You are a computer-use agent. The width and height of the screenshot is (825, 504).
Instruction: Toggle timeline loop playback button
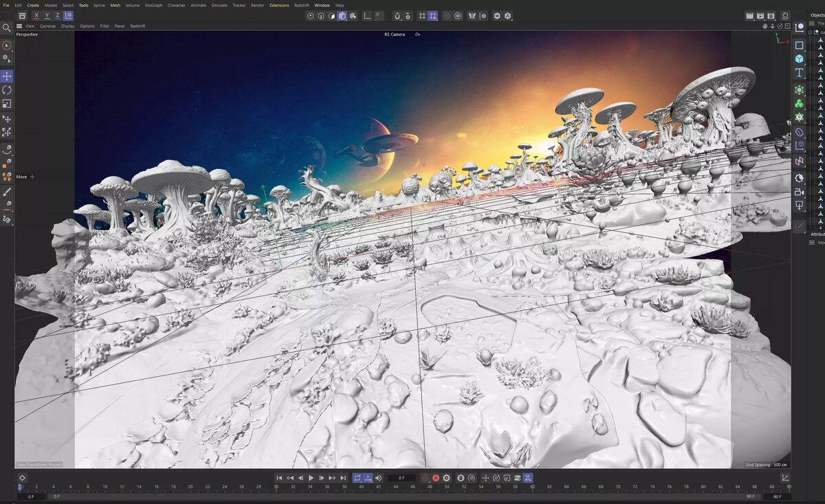click(357, 478)
